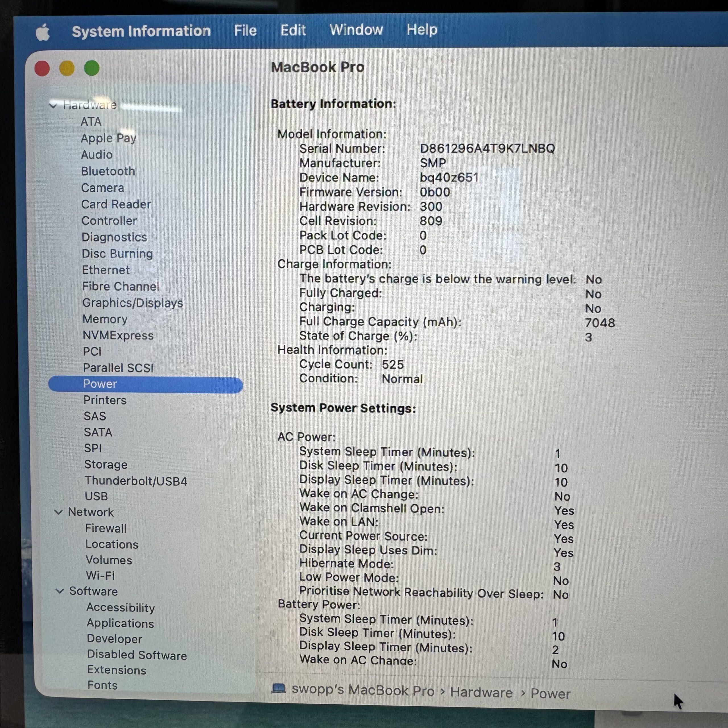728x728 pixels.
Task: Click the laptop icon in path bar
Action: click(278, 688)
